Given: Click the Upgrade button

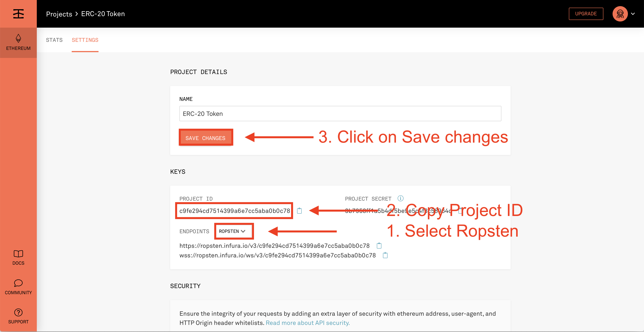Looking at the screenshot, I should pos(586,14).
